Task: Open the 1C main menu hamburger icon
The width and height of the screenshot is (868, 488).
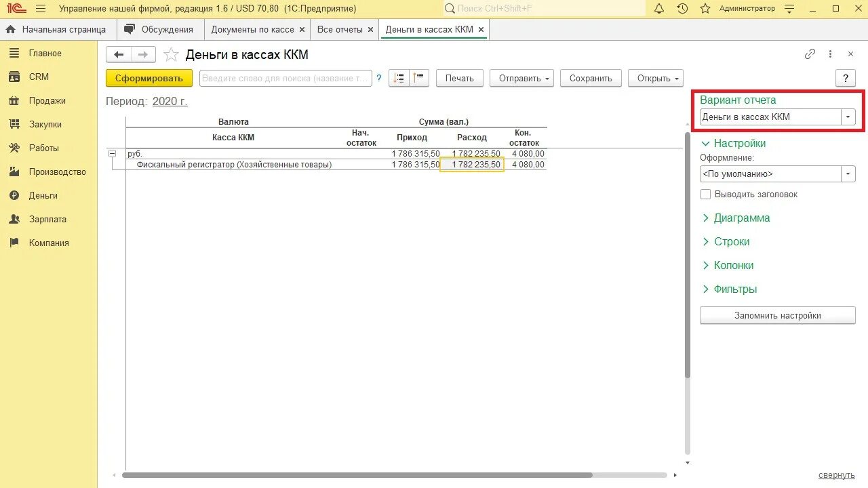Action: pyautogui.click(x=41, y=9)
